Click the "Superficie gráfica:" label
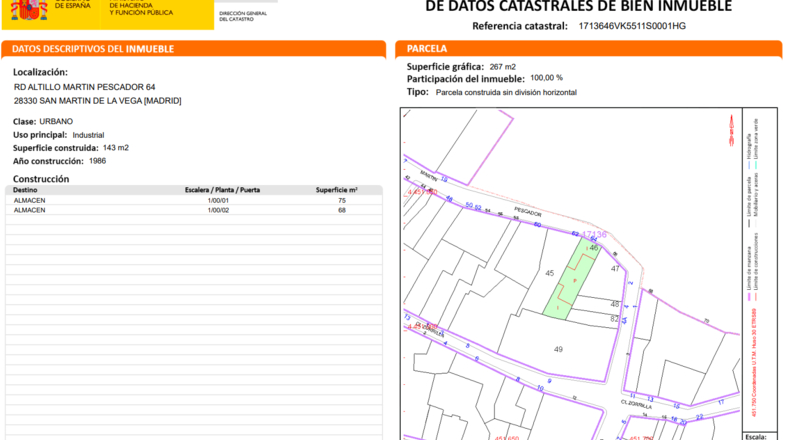The height and width of the screenshot is (440, 790). [x=445, y=67]
